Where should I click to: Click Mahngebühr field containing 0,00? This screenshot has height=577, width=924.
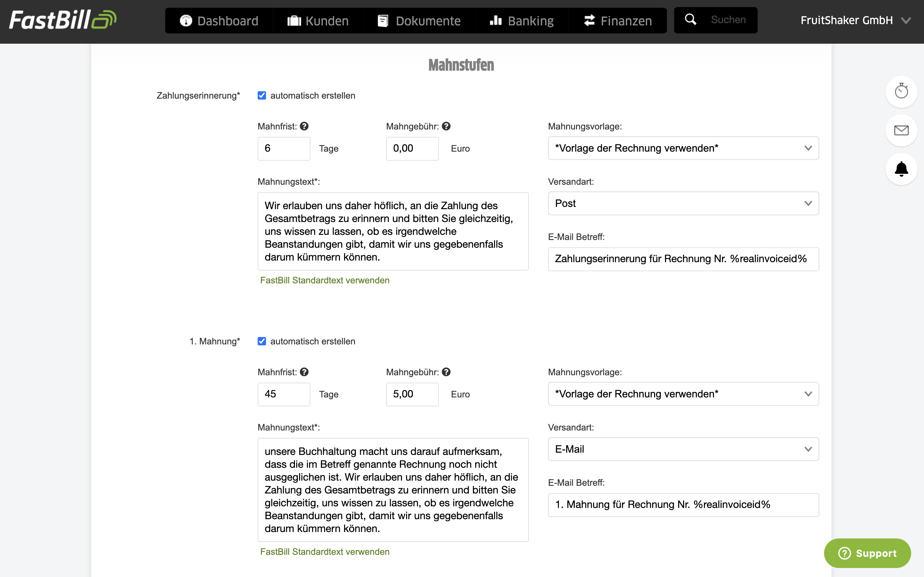[x=413, y=148]
